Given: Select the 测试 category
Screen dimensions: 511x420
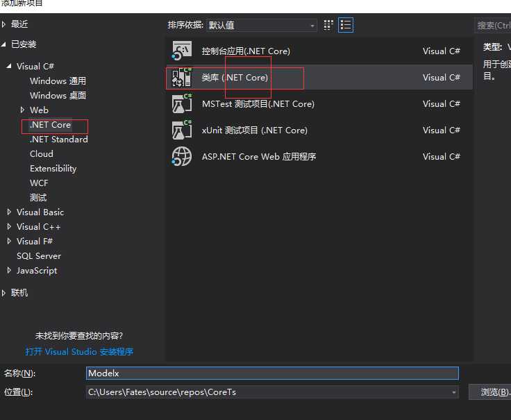Looking at the screenshot, I should tap(38, 197).
